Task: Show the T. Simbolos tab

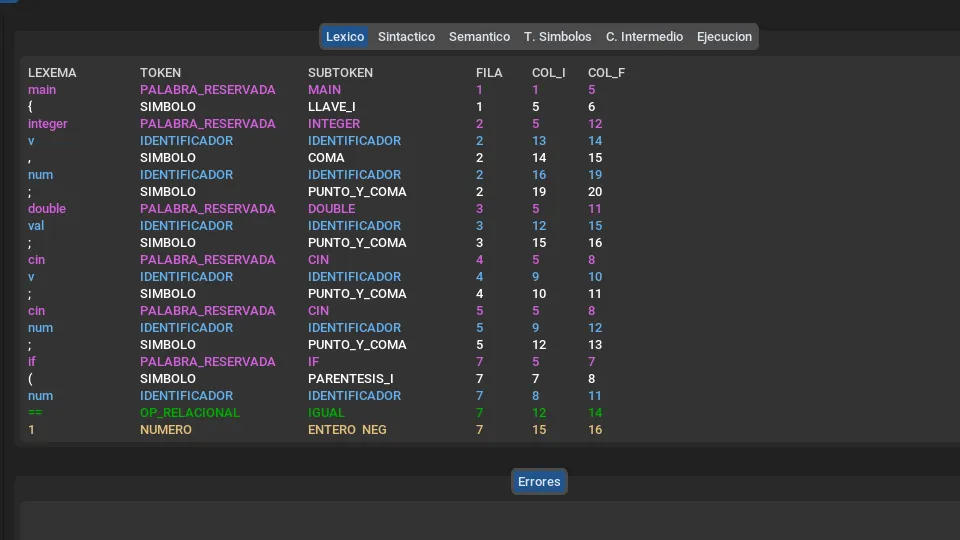Action: 558,37
